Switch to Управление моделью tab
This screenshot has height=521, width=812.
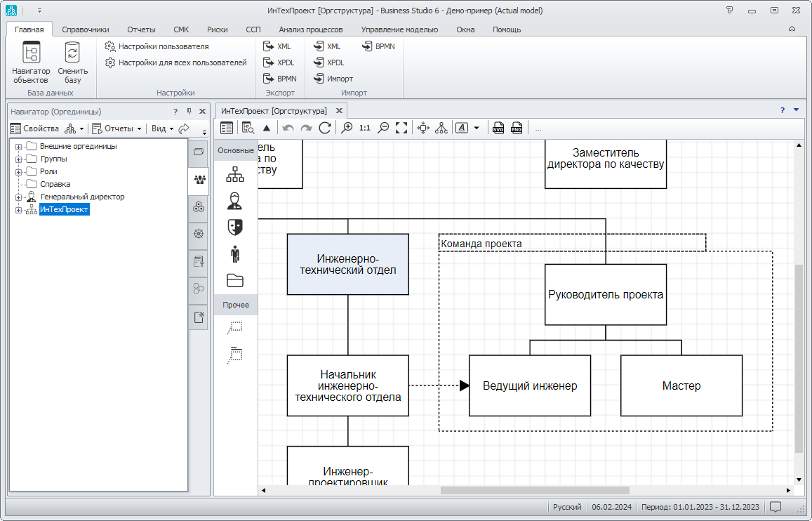[399, 29]
